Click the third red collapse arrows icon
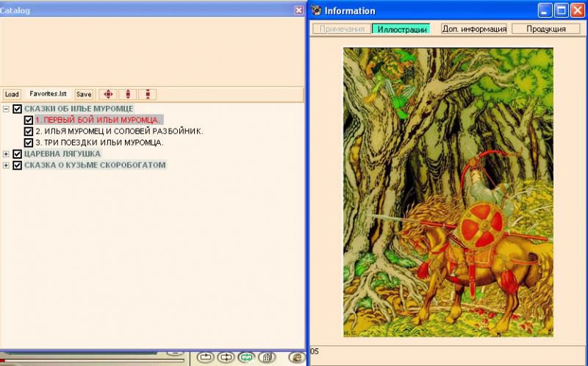 click(148, 94)
